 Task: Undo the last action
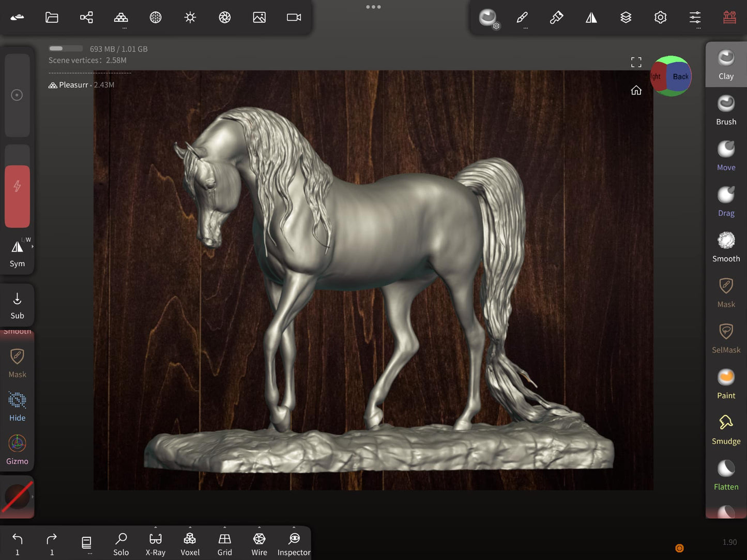pos(17,544)
